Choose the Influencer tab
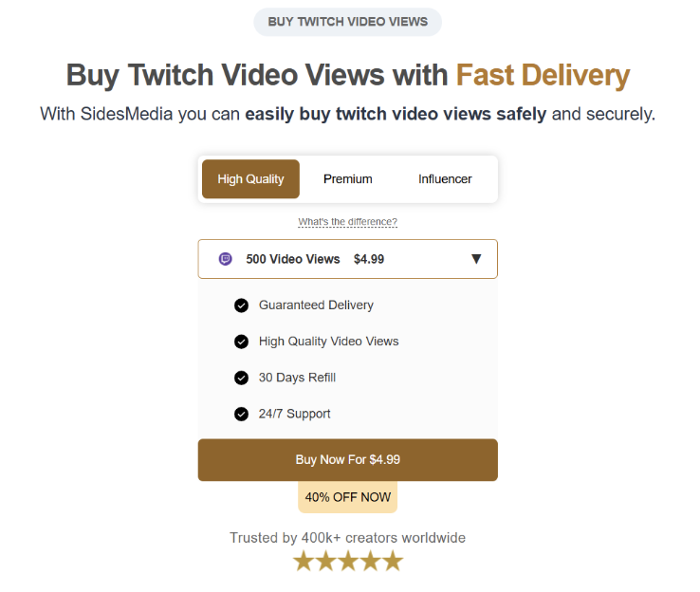700x592 pixels. (445, 179)
